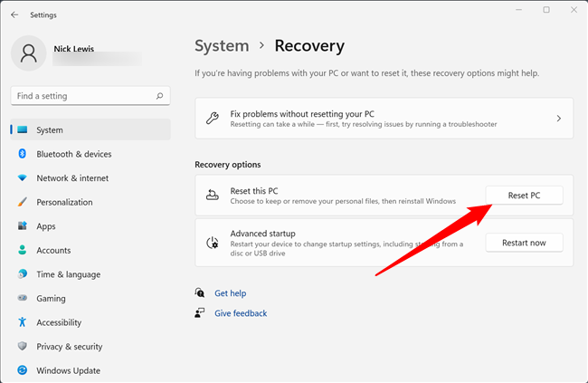Click the Reset PC button

[x=524, y=196]
